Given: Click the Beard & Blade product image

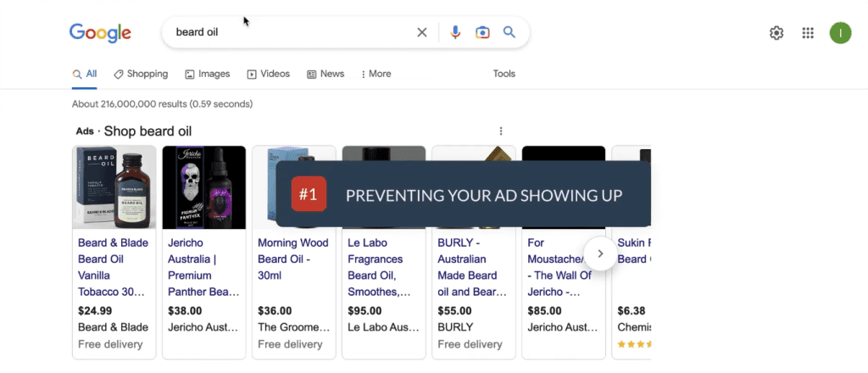Looking at the screenshot, I should (x=114, y=187).
